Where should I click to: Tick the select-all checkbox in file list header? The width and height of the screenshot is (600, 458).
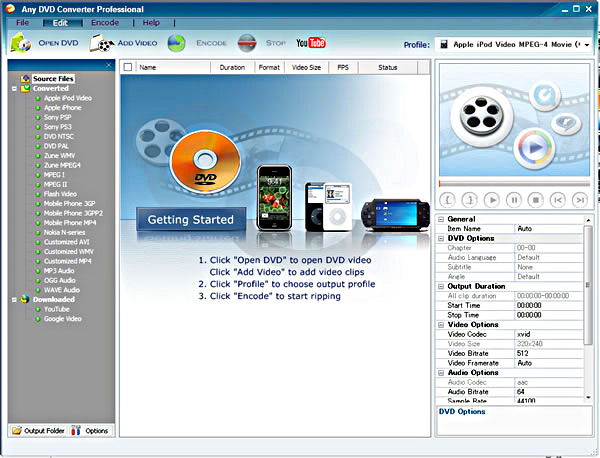pos(128,68)
